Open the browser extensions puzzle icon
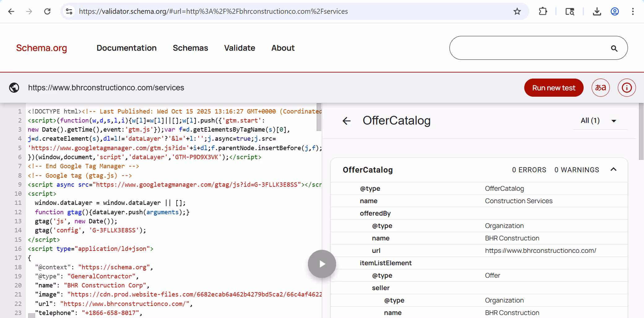Viewport: 644px width, 318px height. tap(543, 11)
